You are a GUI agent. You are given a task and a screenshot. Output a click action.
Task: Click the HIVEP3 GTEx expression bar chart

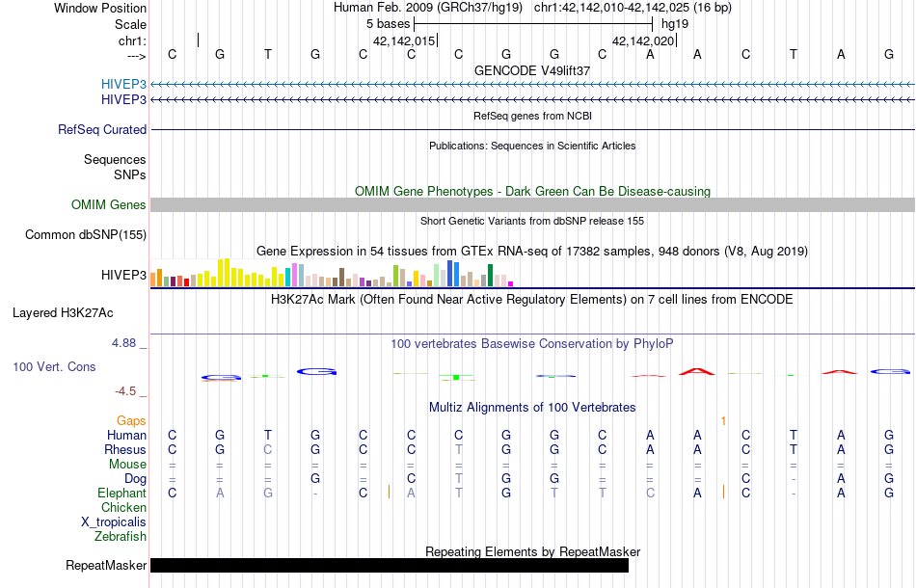point(332,273)
